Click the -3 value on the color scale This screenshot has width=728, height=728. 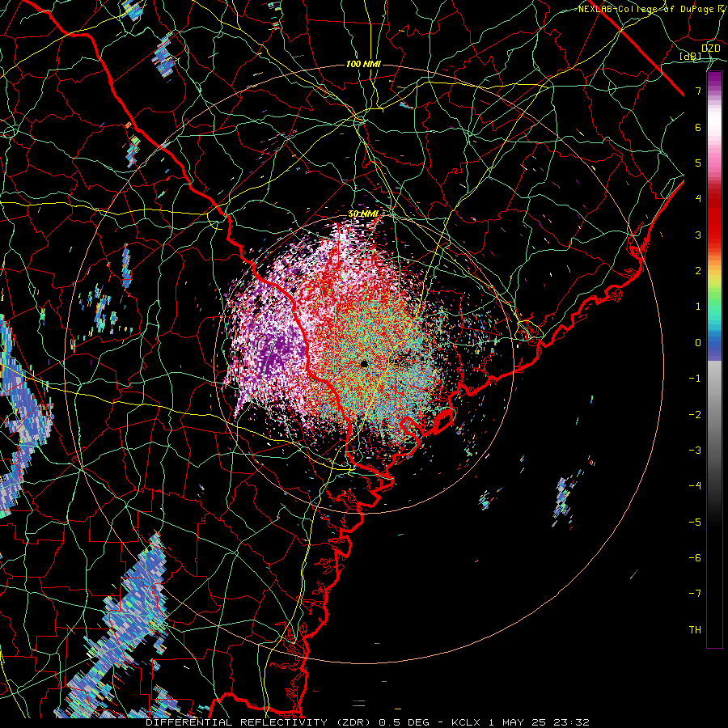coord(695,451)
